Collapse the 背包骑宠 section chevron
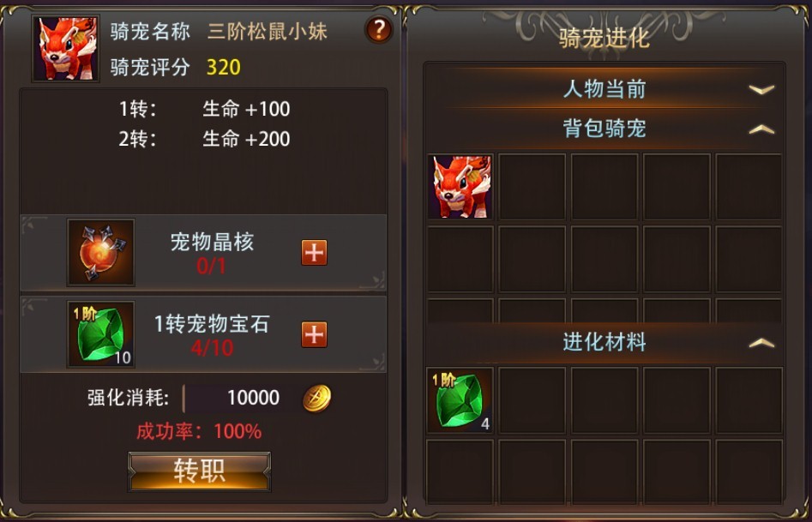 tap(761, 129)
